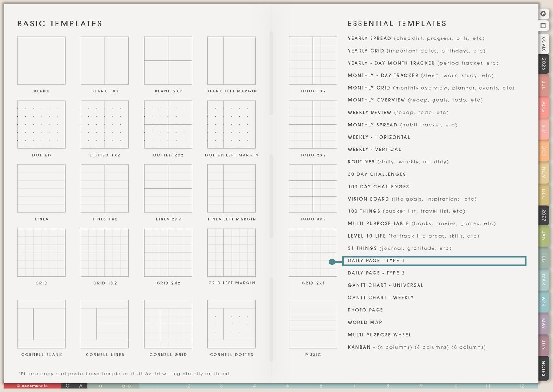
Task: Open the TODO 2X2 template
Action: point(313,125)
